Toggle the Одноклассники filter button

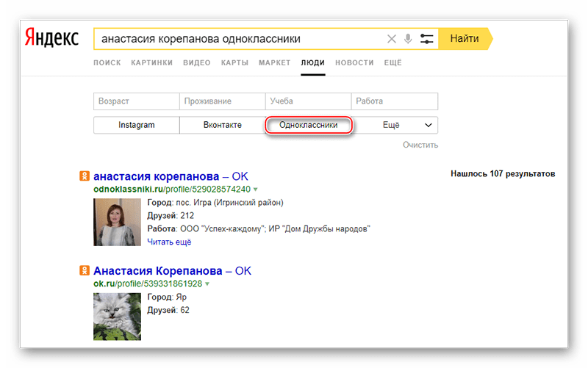[308, 125]
